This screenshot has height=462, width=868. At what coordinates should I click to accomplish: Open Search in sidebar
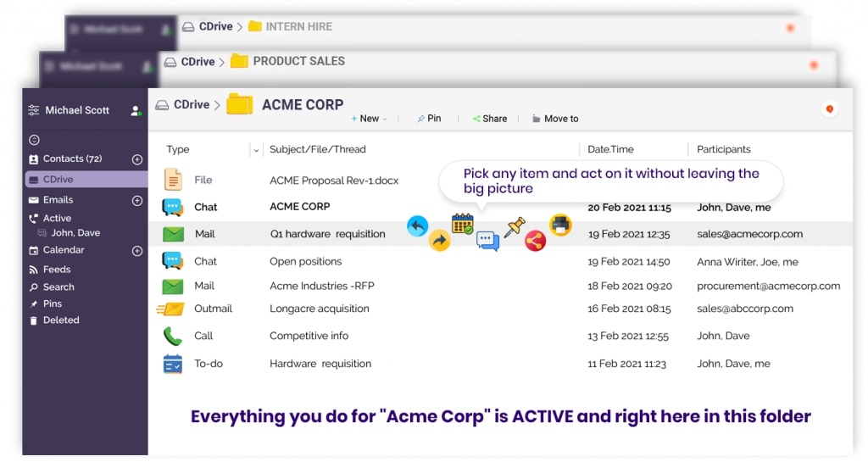click(x=58, y=287)
